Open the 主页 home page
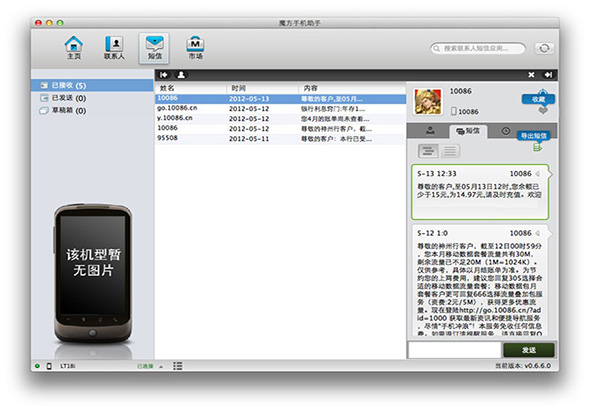 [74, 48]
